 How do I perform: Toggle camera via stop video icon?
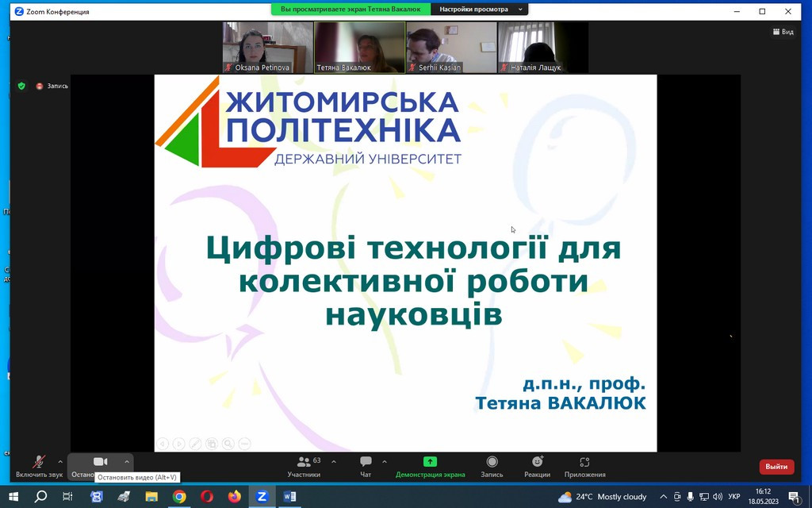point(100,461)
